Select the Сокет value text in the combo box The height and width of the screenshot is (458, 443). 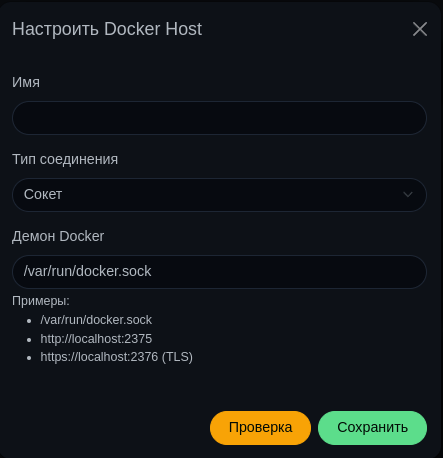point(43,194)
